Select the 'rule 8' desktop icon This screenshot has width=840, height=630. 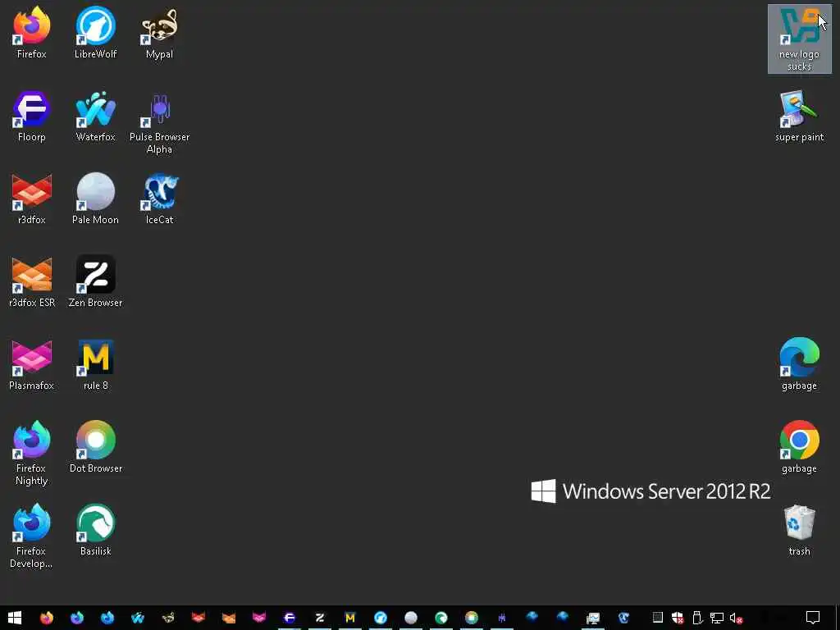[95, 364]
